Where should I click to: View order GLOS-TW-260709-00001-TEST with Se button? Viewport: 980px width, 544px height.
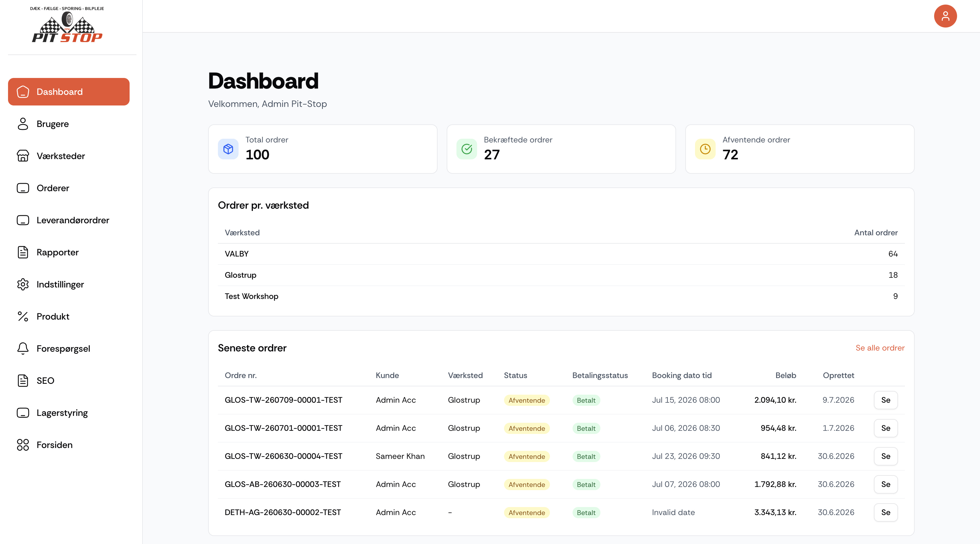click(886, 400)
